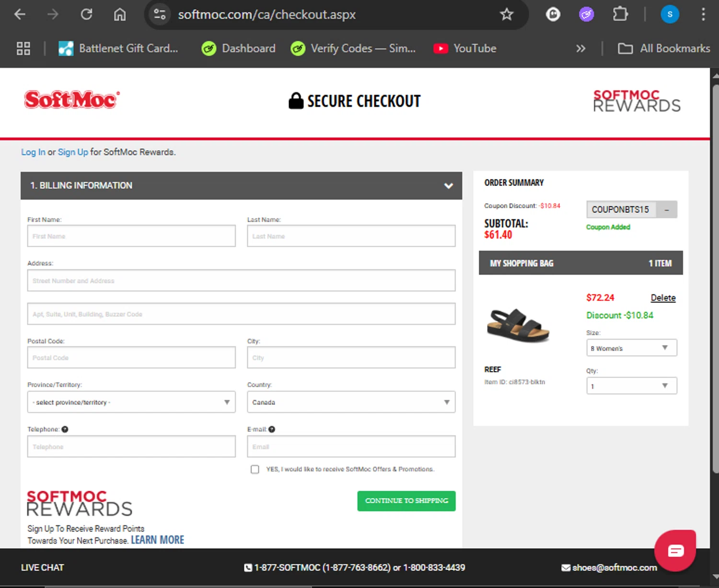Click the footer email envelope icon

click(x=566, y=568)
